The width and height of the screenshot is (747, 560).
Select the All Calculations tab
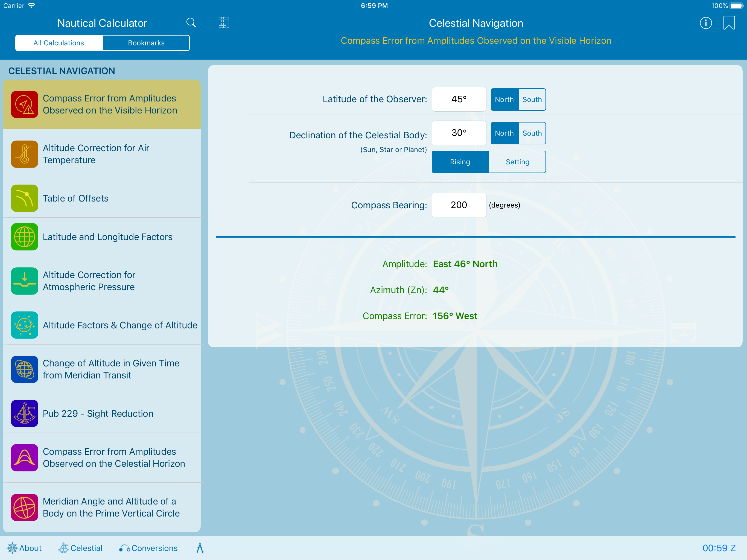click(x=59, y=43)
